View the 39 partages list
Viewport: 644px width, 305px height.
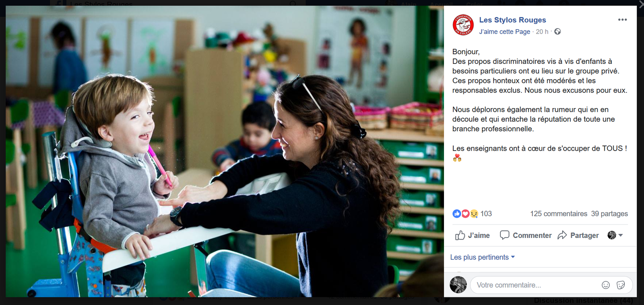pyautogui.click(x=609, y=214)
